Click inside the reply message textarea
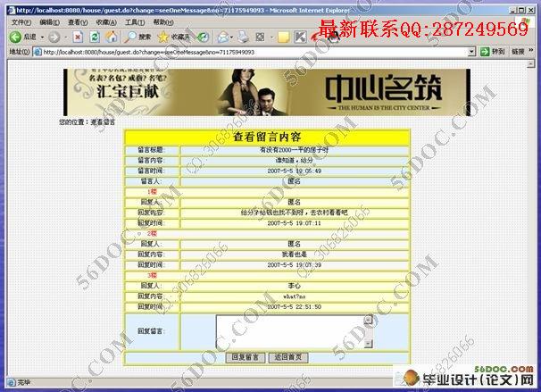This screenshot has width=541, height=392. pyautogui.click(x=290, y=331)
